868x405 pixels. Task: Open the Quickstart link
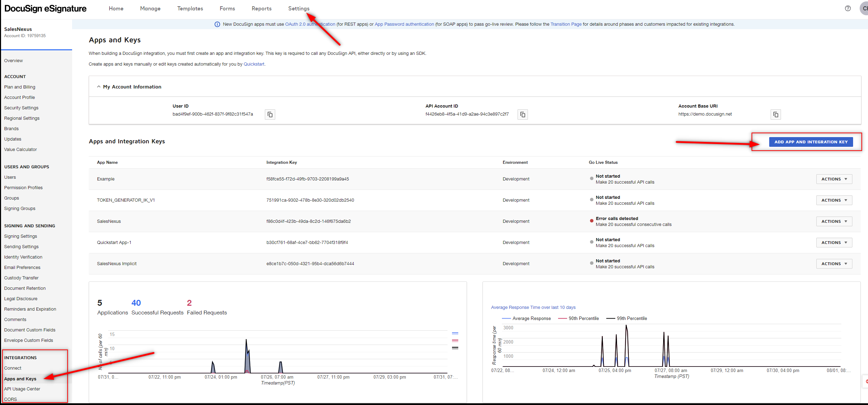coord(254,64)
